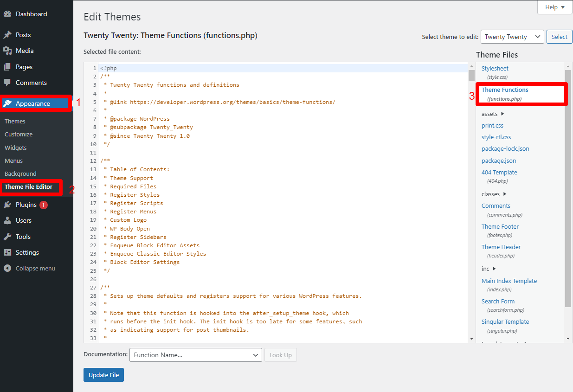
Task: Open the Dashboard home icon
Action: 8,14
